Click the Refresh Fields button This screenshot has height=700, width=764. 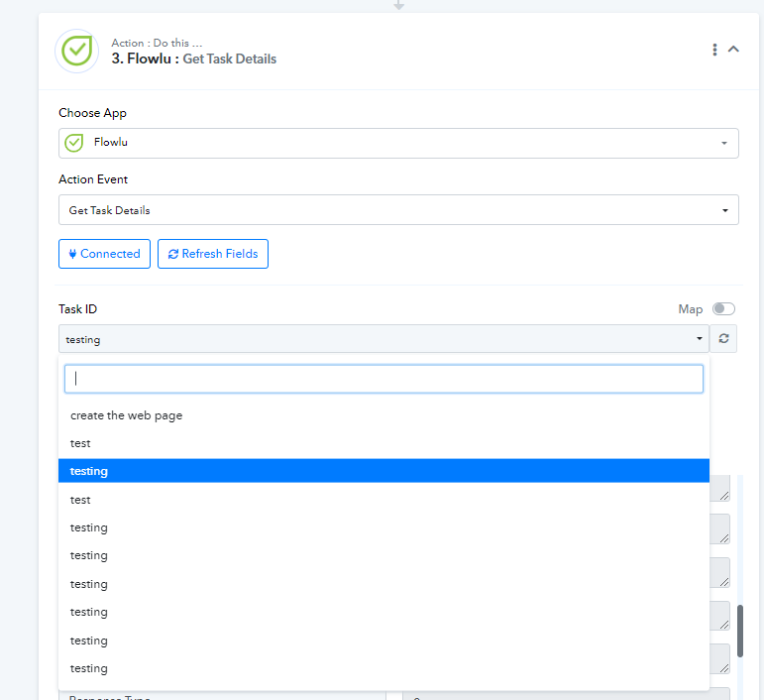click(x=213, y=254)
